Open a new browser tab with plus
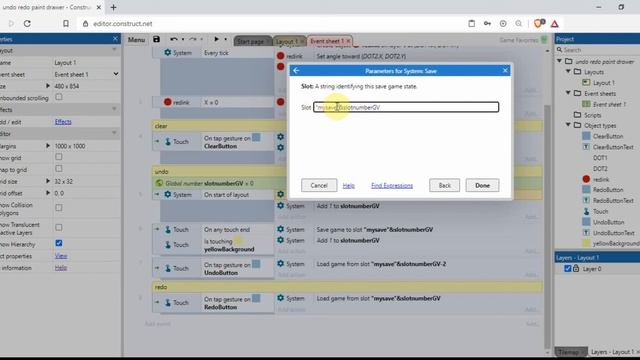 pos(113,7)
